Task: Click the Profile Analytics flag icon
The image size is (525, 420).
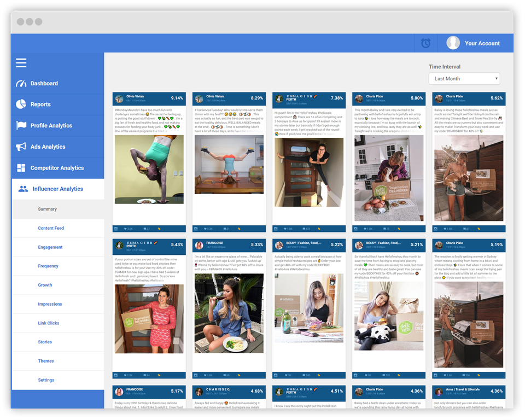Action: point(21,125)
